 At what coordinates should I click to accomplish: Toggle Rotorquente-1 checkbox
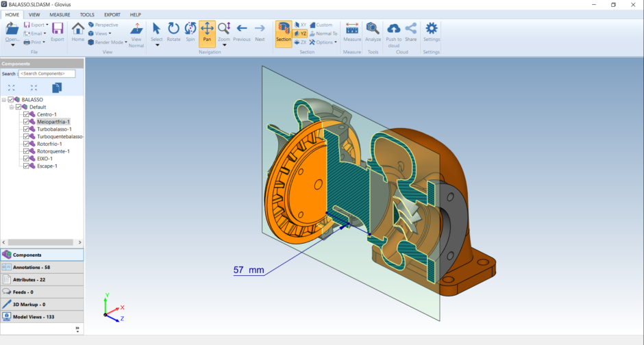tap(26, 151)
